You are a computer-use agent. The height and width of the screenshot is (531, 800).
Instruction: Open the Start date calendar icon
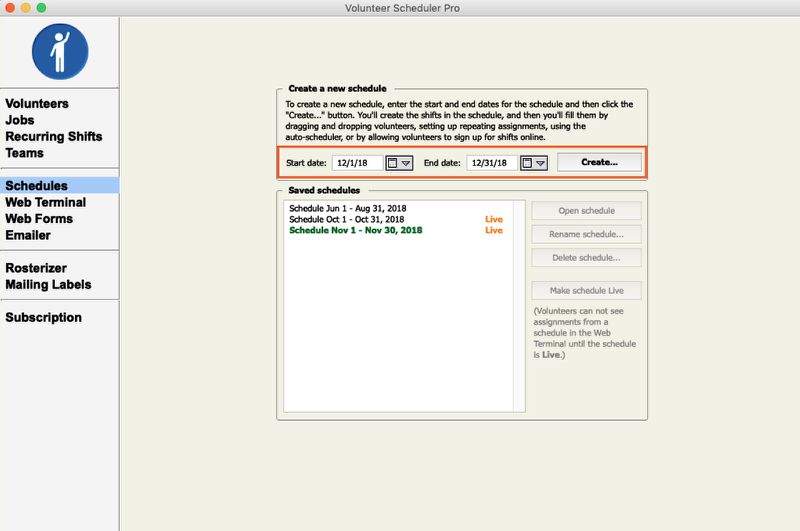[x=392, y=163]
